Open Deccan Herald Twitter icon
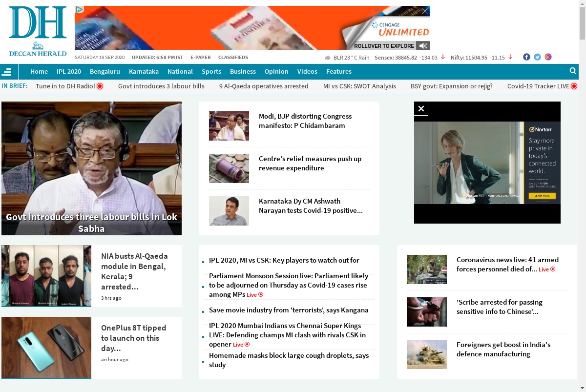Viewport: 586px width, 392px height. coord(537,57)
